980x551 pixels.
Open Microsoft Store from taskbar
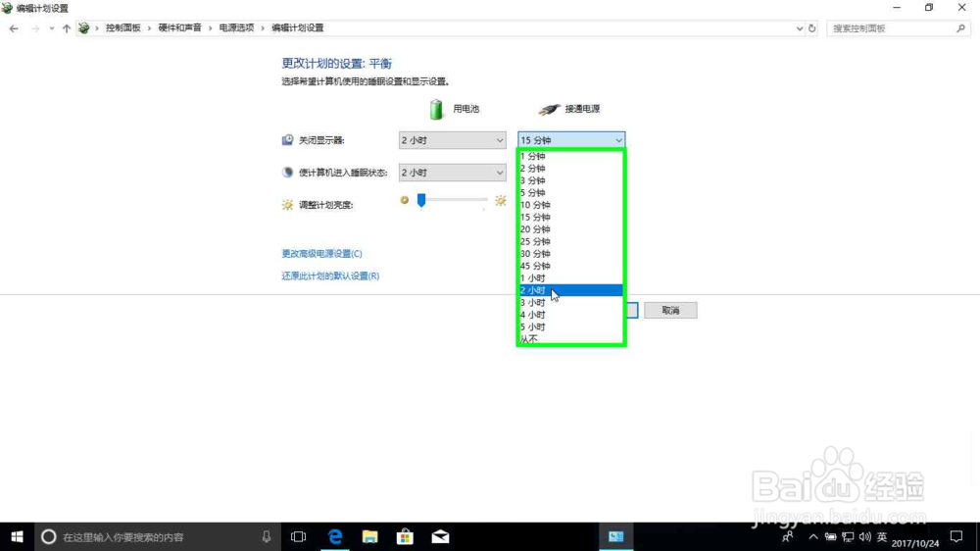(405, 536)
